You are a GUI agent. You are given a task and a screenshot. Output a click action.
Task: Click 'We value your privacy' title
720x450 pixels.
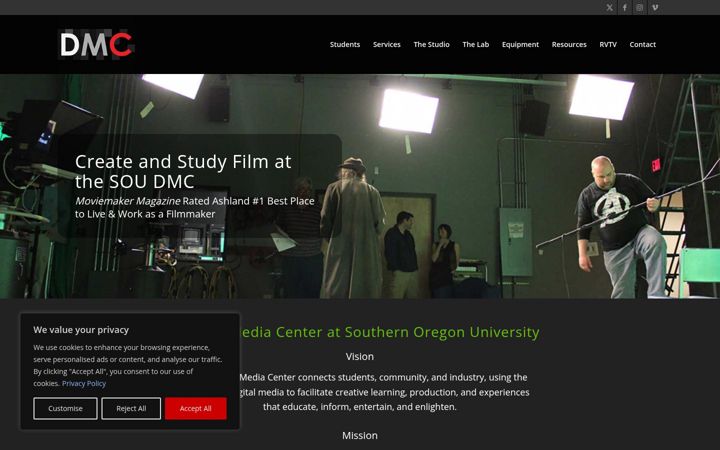point(81,330)
